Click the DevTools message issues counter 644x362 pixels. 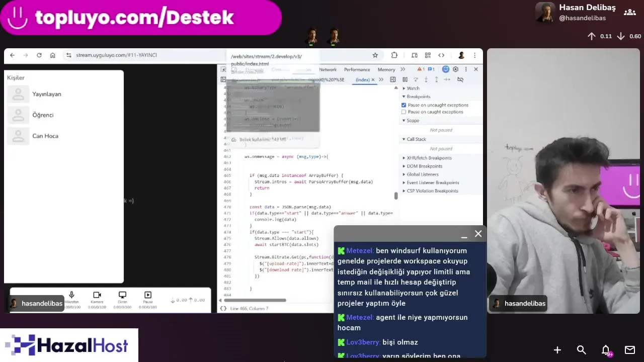(x=431, y=69)
